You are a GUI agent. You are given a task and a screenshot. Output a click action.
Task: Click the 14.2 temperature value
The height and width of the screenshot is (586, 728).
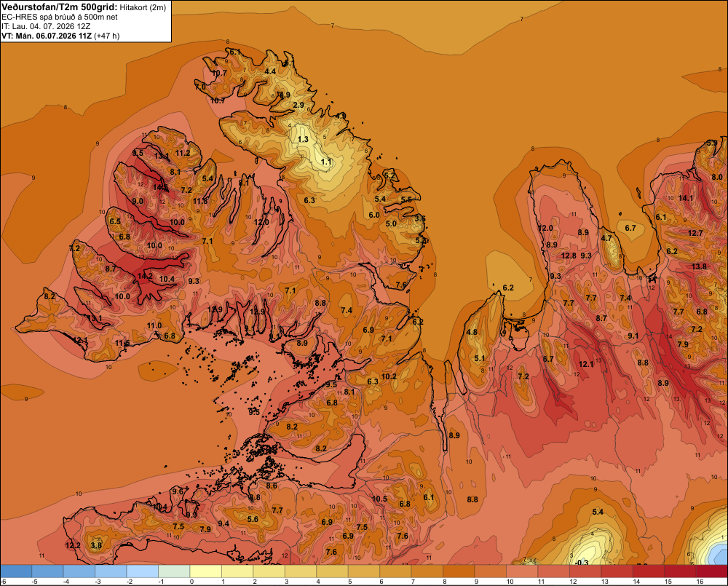coord(145,277)
